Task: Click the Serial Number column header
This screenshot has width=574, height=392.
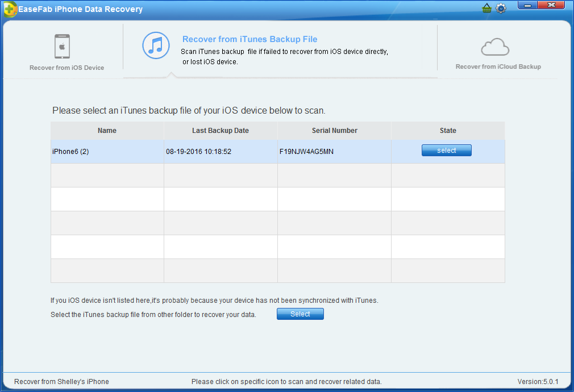Action: pos(335,131)
